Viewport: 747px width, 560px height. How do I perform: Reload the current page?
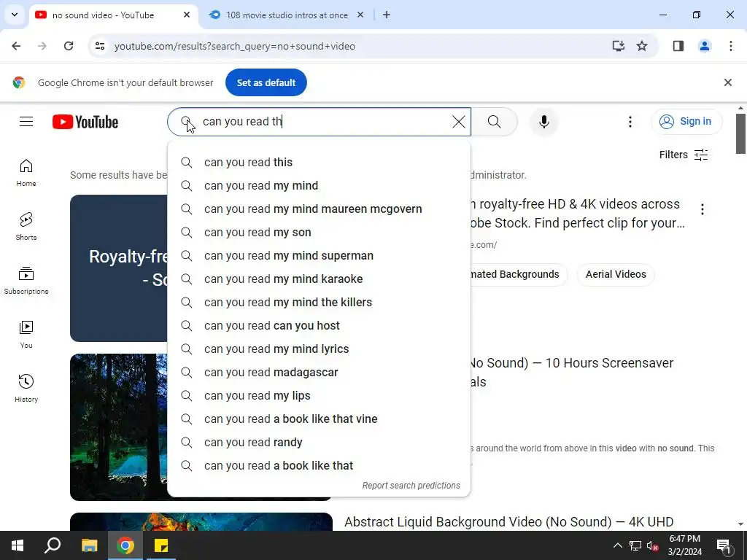click(x=69, y=46)
